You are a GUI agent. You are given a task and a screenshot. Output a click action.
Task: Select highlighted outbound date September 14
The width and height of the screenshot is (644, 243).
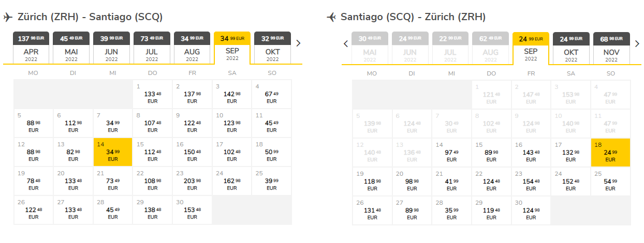113,152
